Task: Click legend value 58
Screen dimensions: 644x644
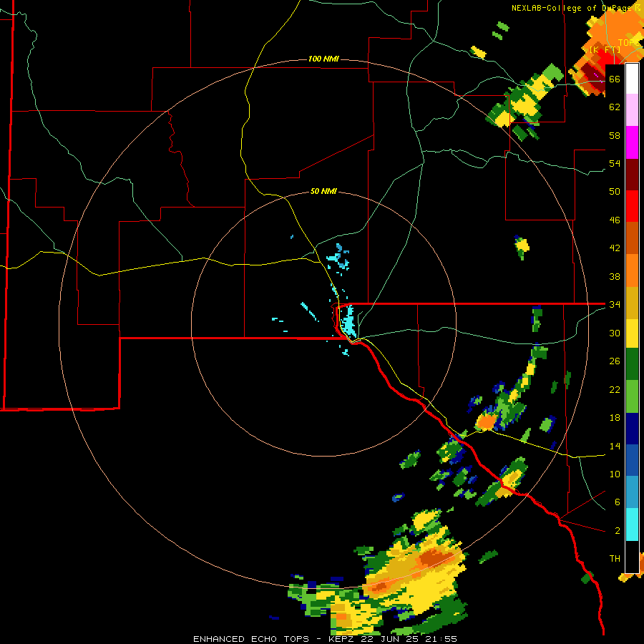Action: [x=615, y=135]
